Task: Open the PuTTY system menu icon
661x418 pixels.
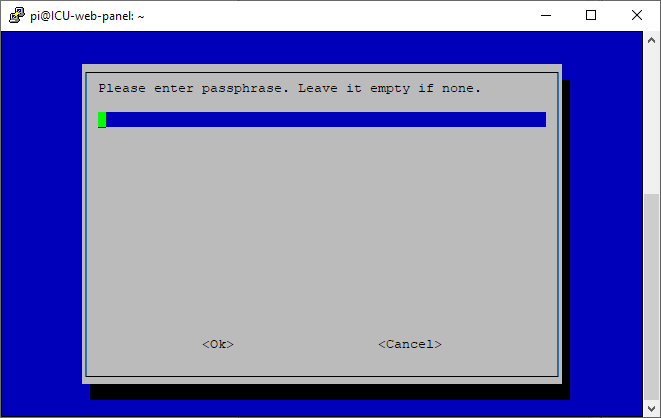Action: click(x=17, y=16)
